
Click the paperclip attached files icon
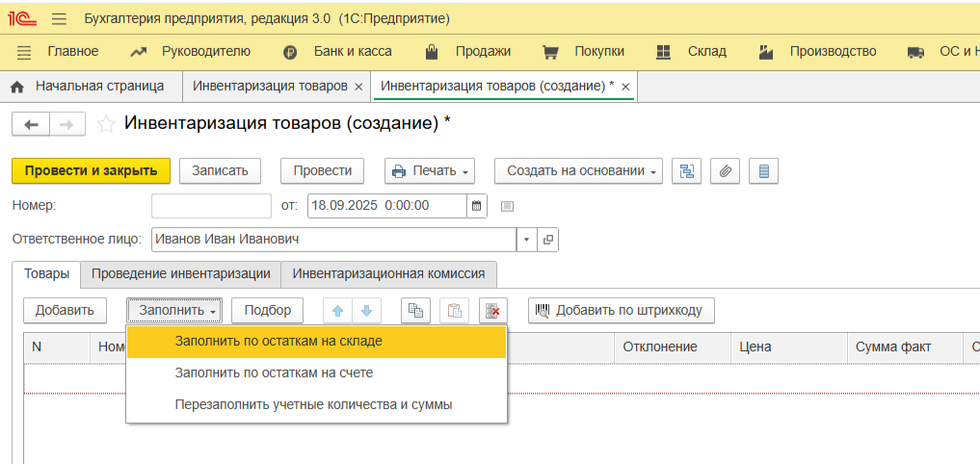(725, 171)
